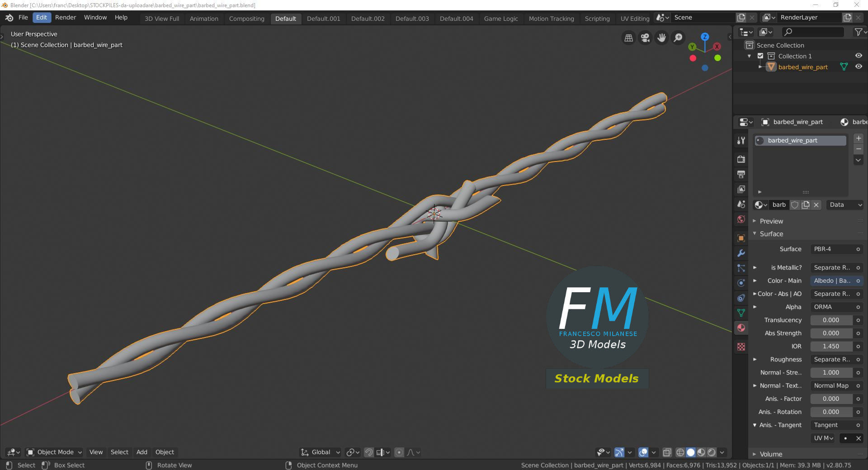Open outliner filter dropdown
Image resolution: width=868 pixels, height=470 pixels.
[860, 32]
